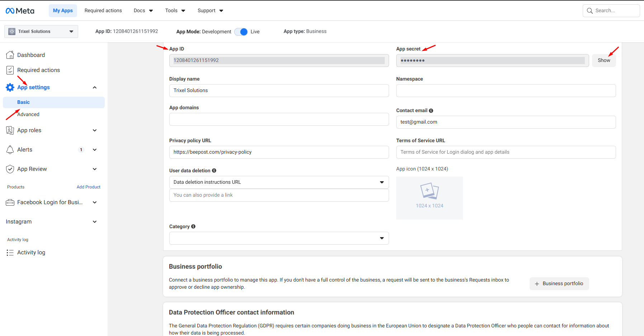644x336 pixels.
Task: Click the App domains input field
Action: 279,119
